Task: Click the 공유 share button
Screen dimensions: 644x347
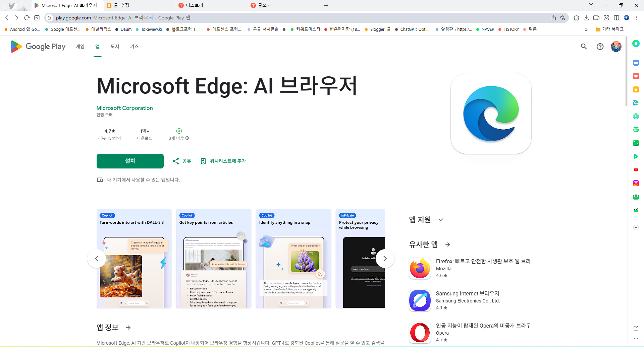Action: pos(182,161)
